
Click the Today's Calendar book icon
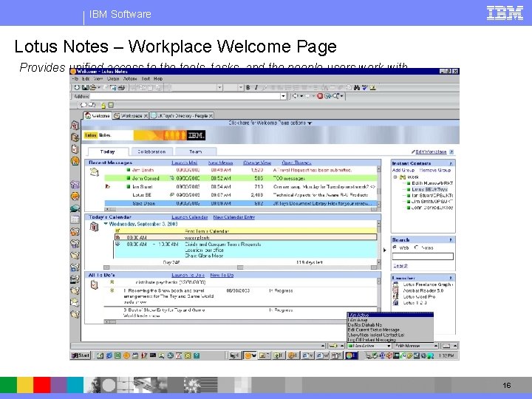[95, 226]
